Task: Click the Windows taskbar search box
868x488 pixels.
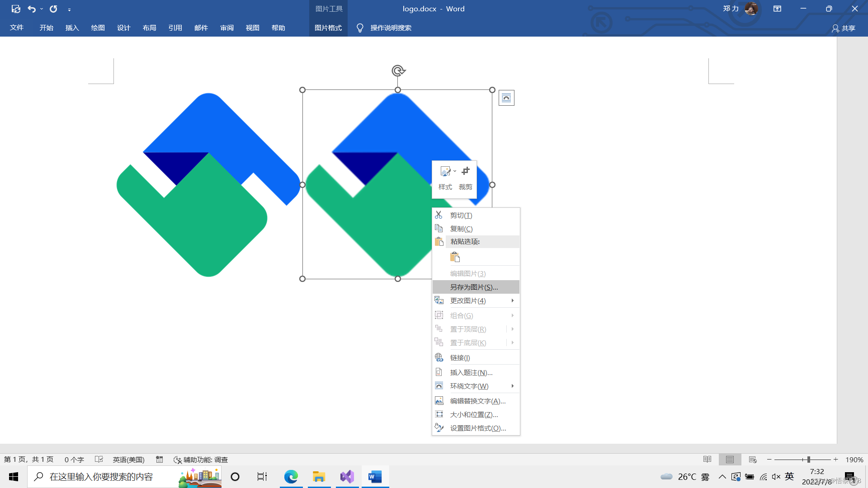Action: point(102,477)
